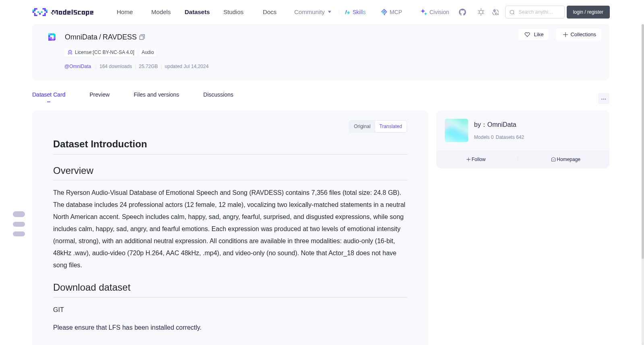Open Skills from the top navigation
The width and height of the screenshot is (644, 345).
pos(355,12)
